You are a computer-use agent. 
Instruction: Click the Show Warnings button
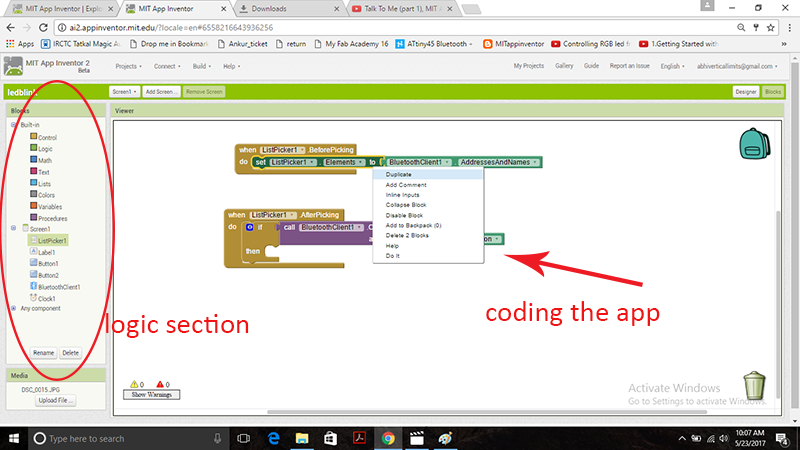(152, 394)
